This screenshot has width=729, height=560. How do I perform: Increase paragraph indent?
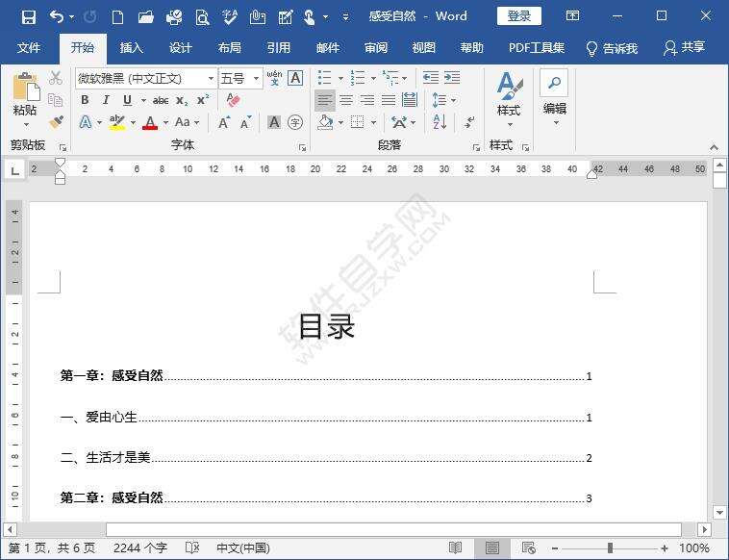click(452, 78)
